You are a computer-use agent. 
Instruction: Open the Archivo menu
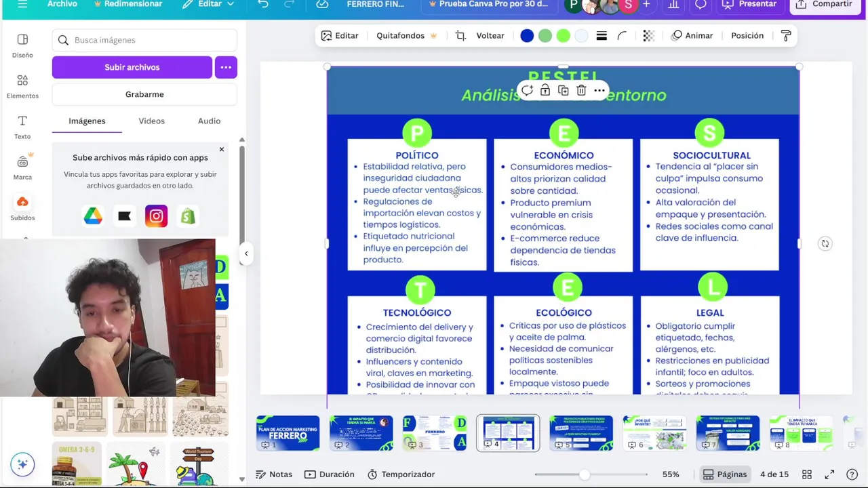[x=62, y=4]
